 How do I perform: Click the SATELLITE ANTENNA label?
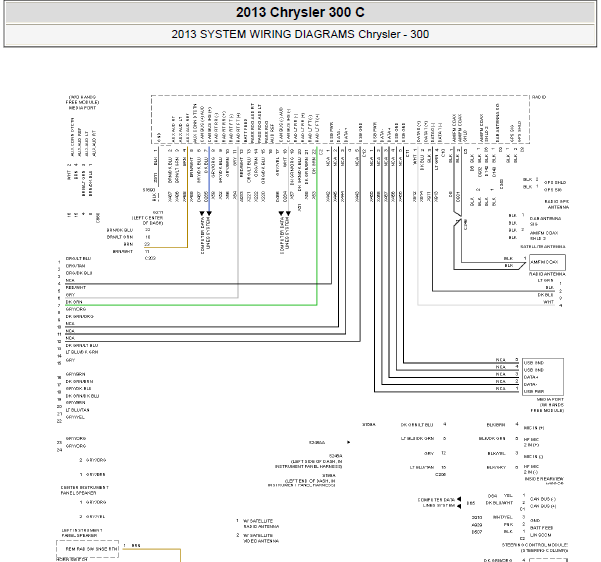coord(543,246)
